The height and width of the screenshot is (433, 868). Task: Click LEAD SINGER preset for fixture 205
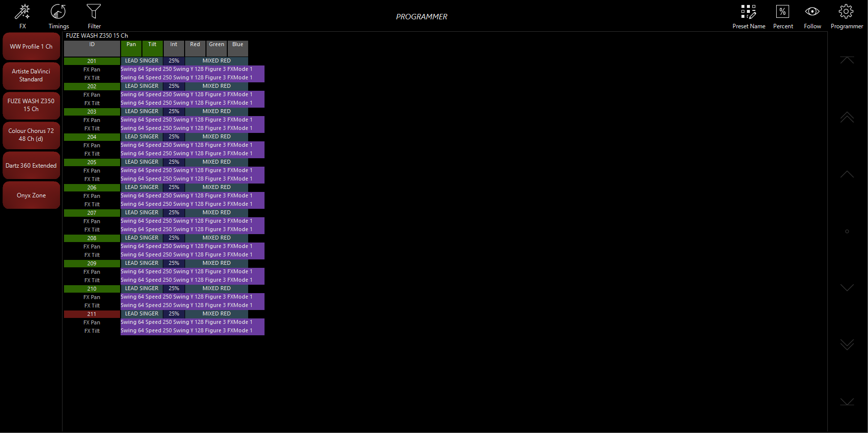[142, 162]
